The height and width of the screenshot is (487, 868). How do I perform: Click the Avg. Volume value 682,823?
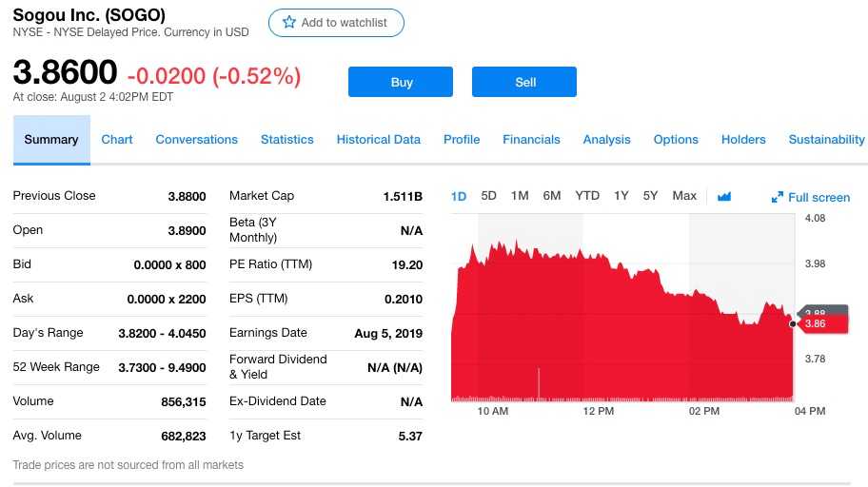[x=184, y=437]
